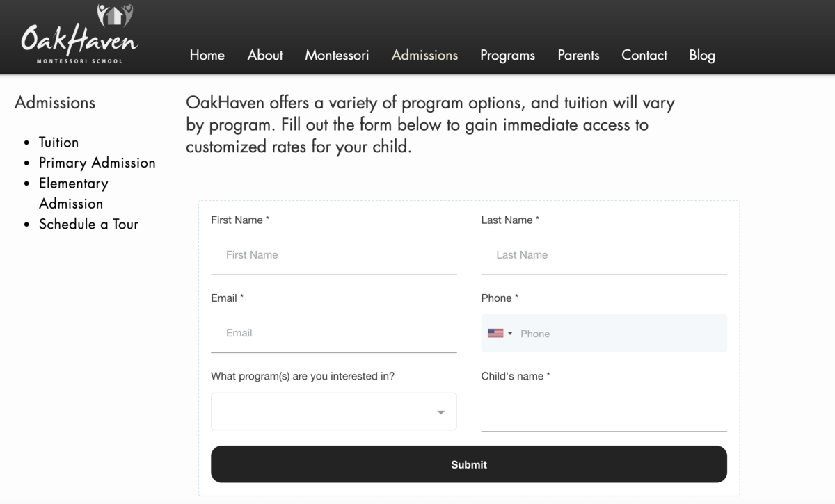Screen dimensions: 835x504
Task: Submit the tuition form
Action: [x=468, y=464]
